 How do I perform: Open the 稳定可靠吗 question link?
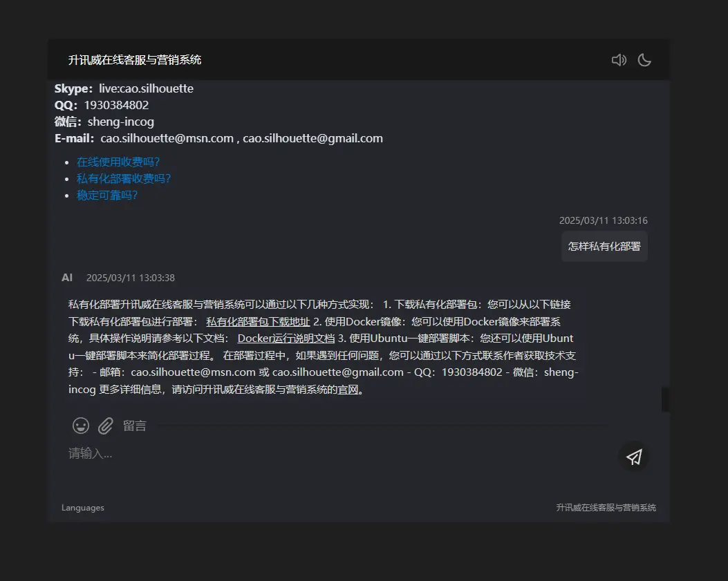point(106,194)
